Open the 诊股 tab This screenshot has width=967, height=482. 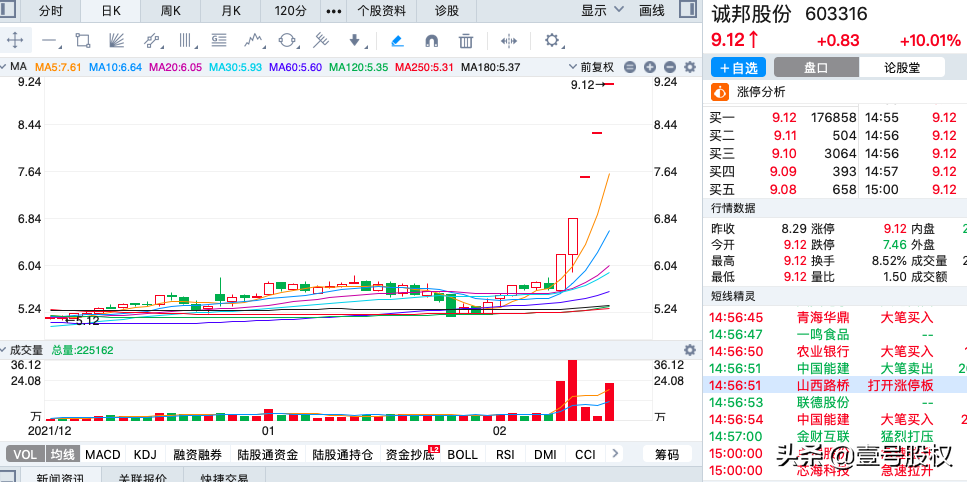pos(446,10)
